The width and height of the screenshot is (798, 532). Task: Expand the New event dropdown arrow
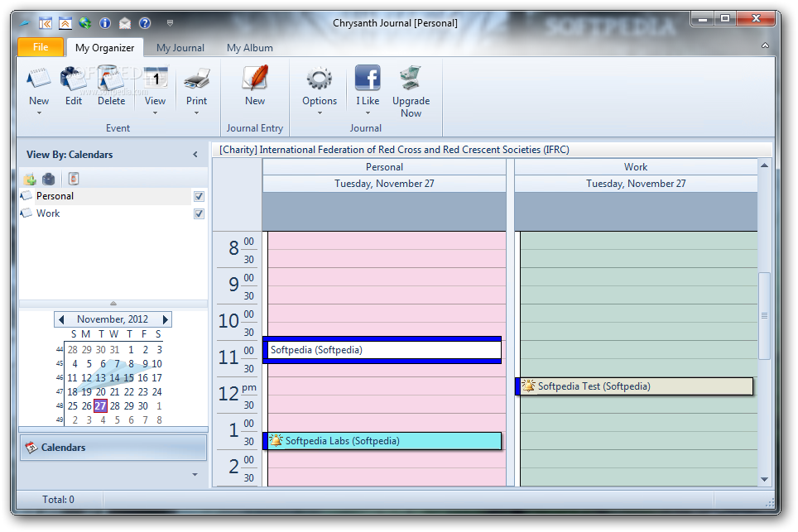pos(39,113)
